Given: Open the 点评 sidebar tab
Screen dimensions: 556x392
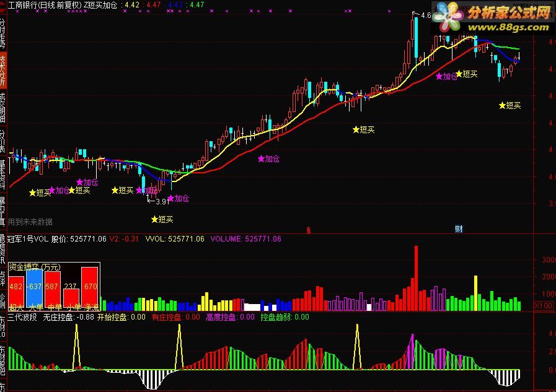Looking at the screenshot, I should point(3,279).
